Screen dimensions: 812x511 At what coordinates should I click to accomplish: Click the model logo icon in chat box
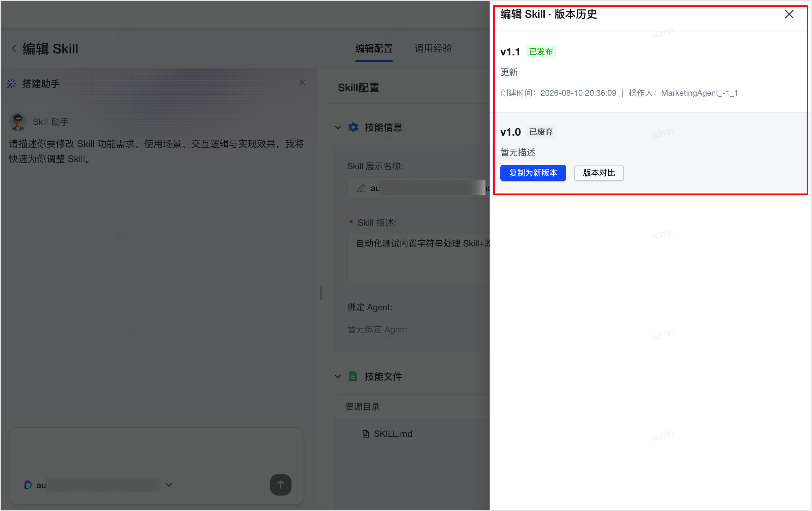click(x=28, y=485)
